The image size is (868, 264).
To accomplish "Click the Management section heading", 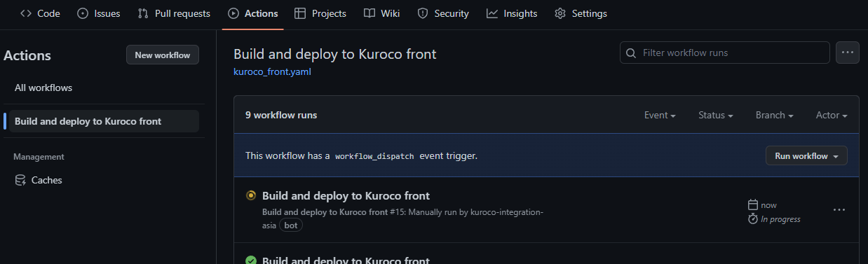I will (39, 157).
